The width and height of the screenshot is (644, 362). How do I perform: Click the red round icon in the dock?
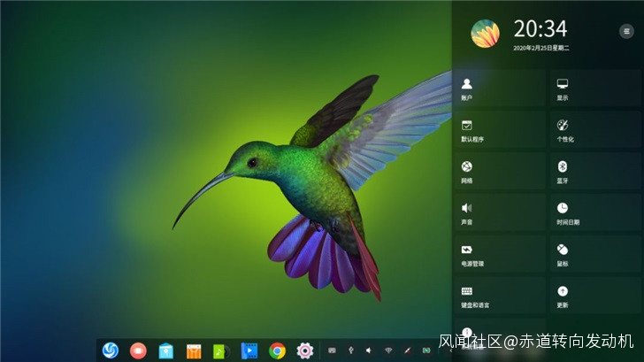(x=138, y=350)
